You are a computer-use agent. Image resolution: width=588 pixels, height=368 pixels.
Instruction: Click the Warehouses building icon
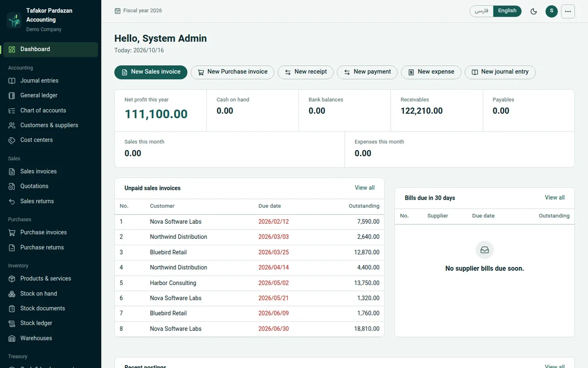[x=12, y=339]
